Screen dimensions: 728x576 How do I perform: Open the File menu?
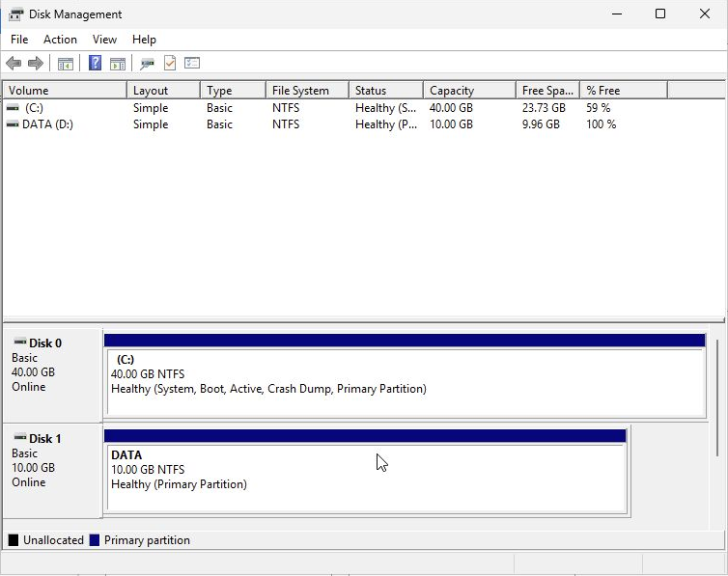tap(19, 40)
